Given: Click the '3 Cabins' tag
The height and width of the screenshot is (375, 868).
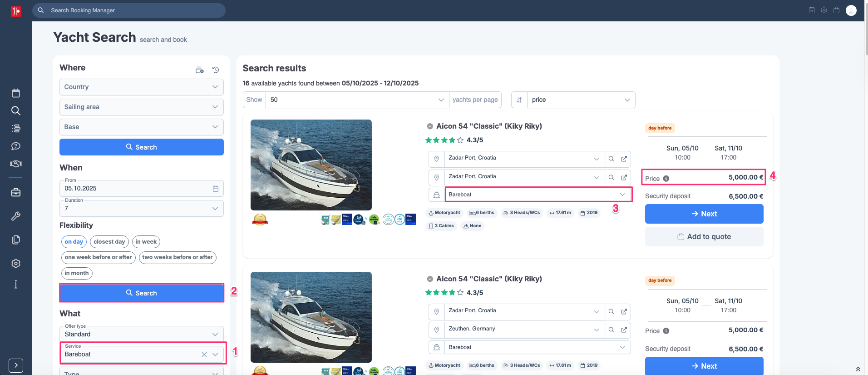Looking at the screenshot, I should click(441, 226).
